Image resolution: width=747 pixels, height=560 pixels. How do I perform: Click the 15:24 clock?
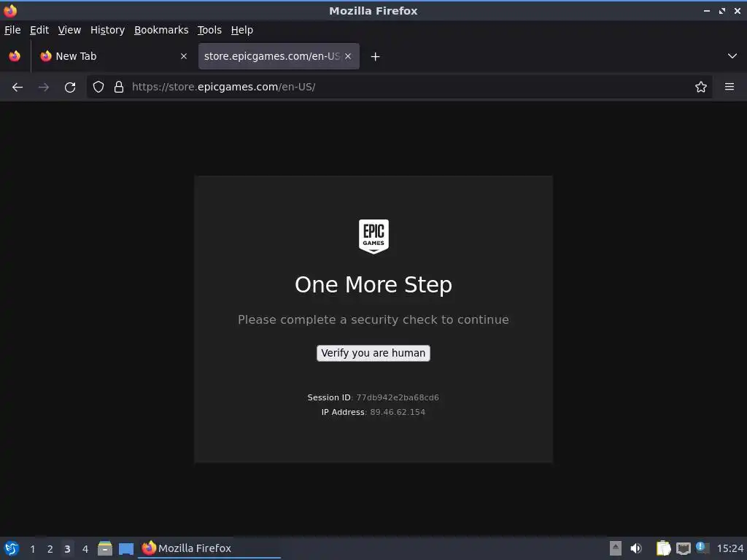[729, 548]
